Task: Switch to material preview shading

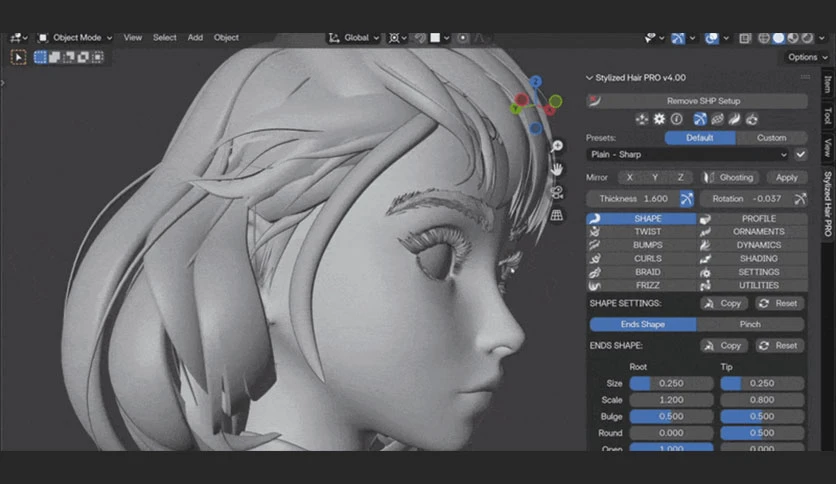Action: [793, 38]
